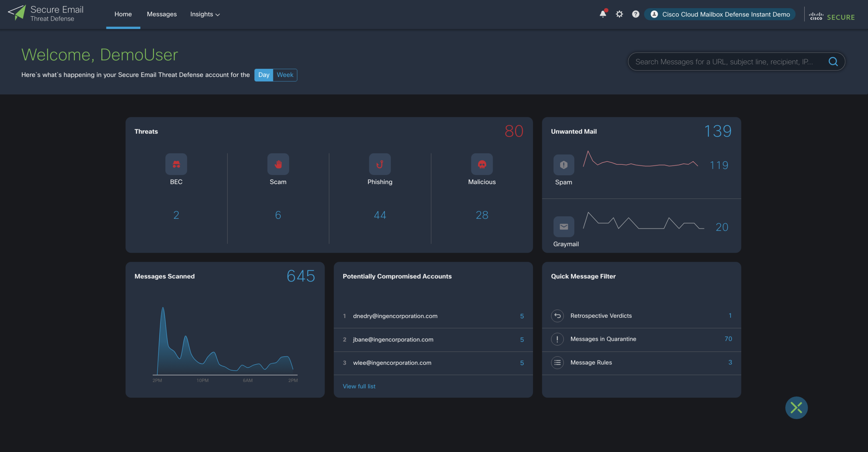Select the Day time range

(x=264, y=75)
